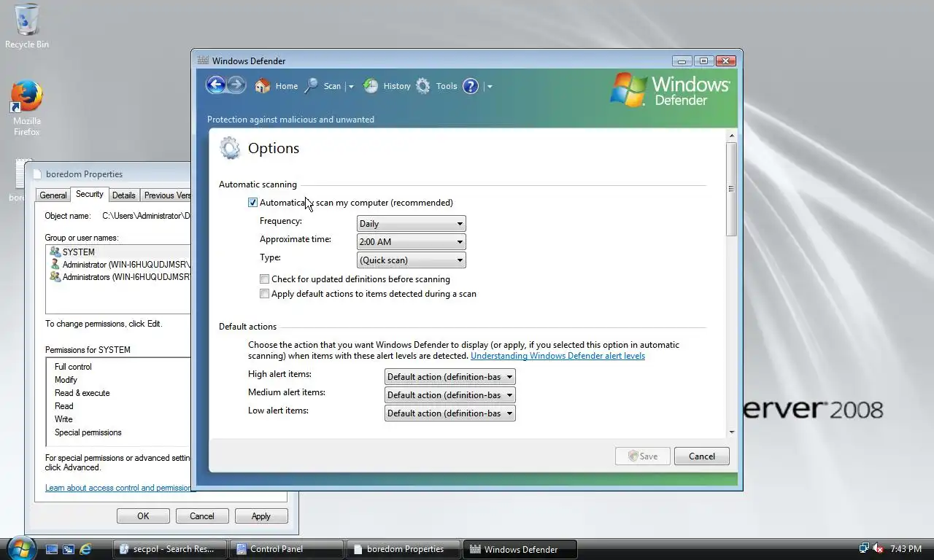Screen dimensions: 934x560
Task: Click the Home label in the toolbar
Action: click(x=286, y=86)
